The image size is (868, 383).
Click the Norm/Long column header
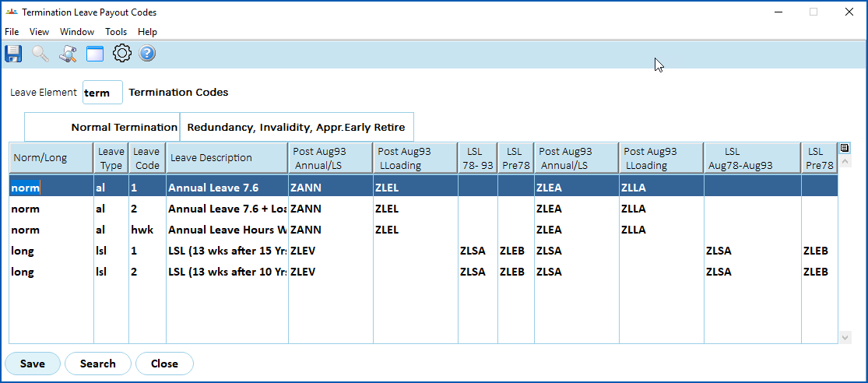coord(51,158)
